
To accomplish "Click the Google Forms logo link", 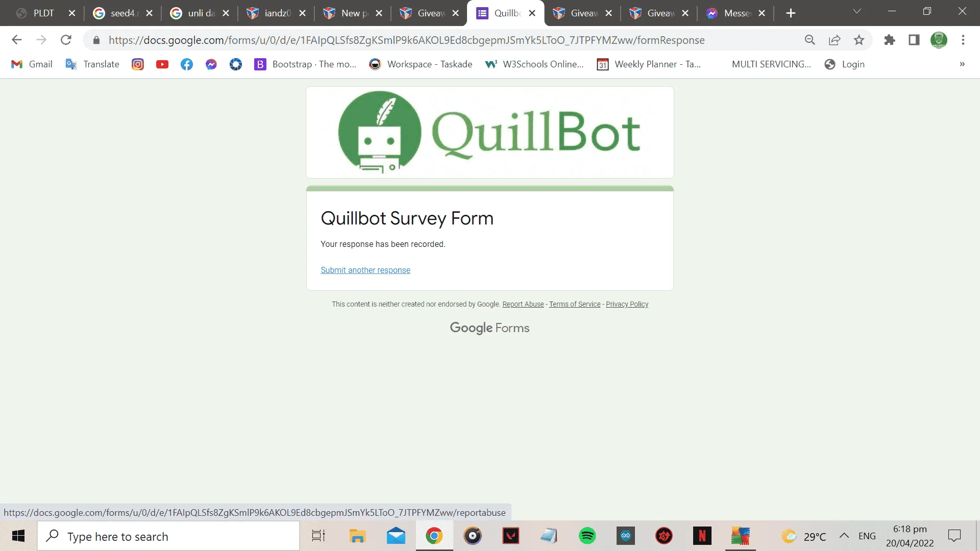I will (489, 328).
